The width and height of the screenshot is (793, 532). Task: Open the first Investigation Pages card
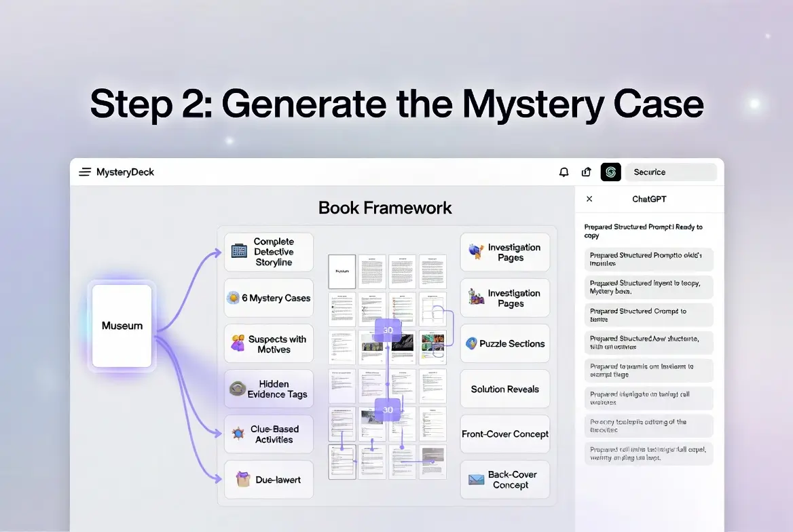click(x=504, y=252)
